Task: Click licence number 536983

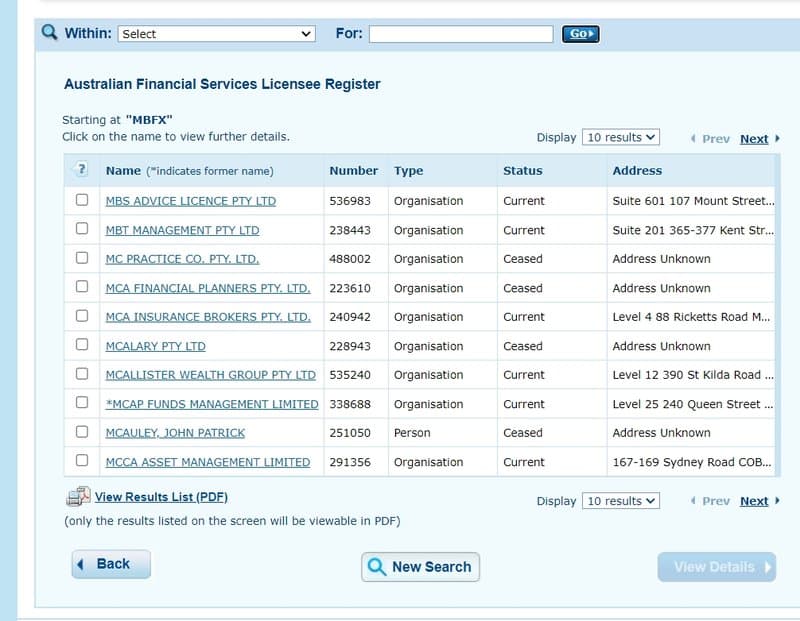Action: click(x=349, y=201)
